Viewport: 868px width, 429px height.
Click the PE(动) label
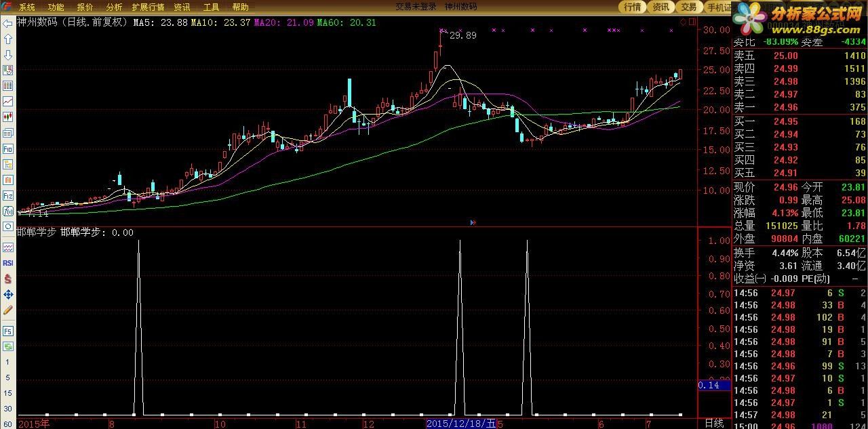[816, 278]
